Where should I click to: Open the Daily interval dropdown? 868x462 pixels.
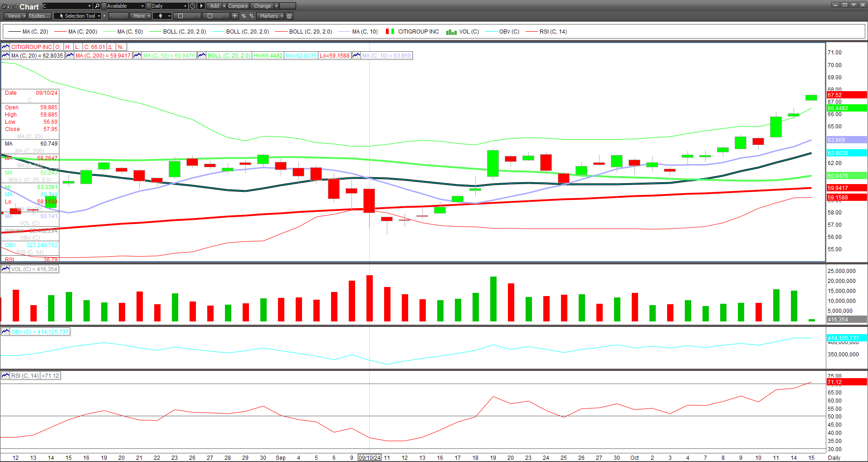169,6
